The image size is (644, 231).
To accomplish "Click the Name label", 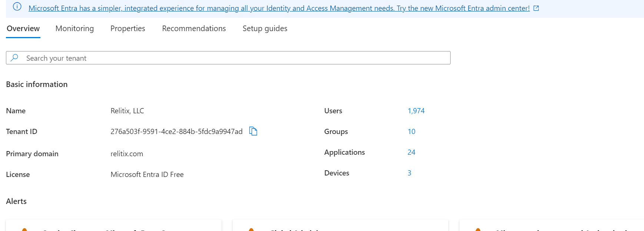I will click(x=16, y=111).
